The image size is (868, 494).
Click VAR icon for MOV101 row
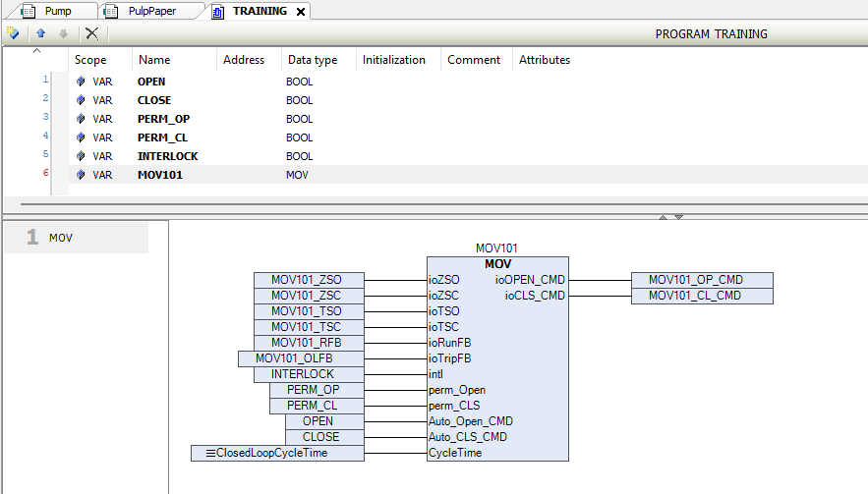pos(81,175)
